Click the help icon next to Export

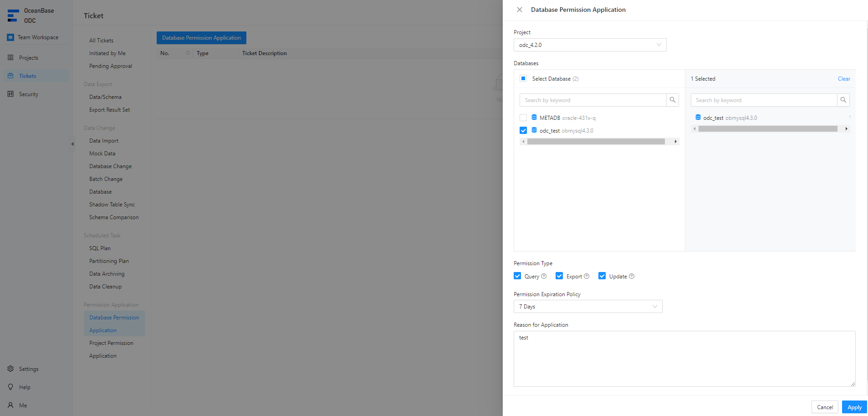[x=587, y=276]
